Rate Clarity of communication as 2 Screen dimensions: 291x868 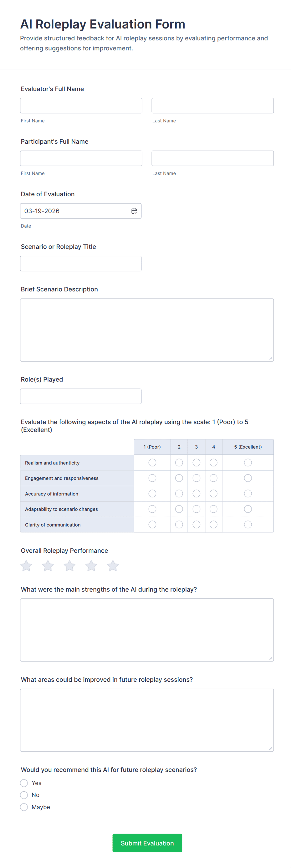point(179,524)
